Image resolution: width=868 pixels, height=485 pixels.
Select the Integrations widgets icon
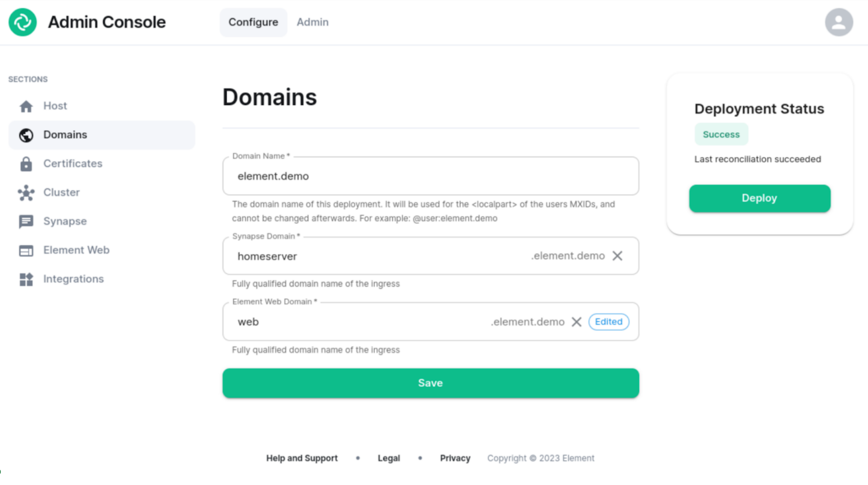pos(26,279)
